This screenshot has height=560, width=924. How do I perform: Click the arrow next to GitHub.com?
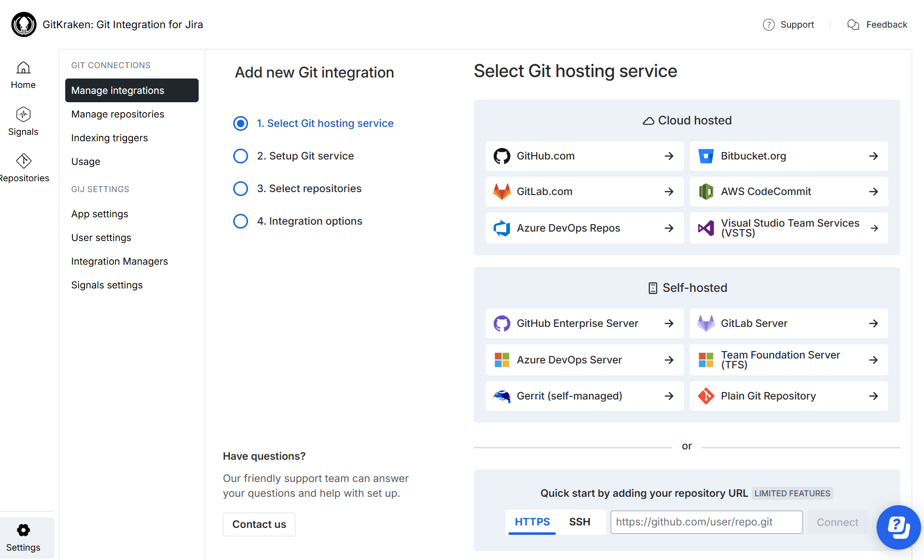pyautogui.click(x=669, y=156)
